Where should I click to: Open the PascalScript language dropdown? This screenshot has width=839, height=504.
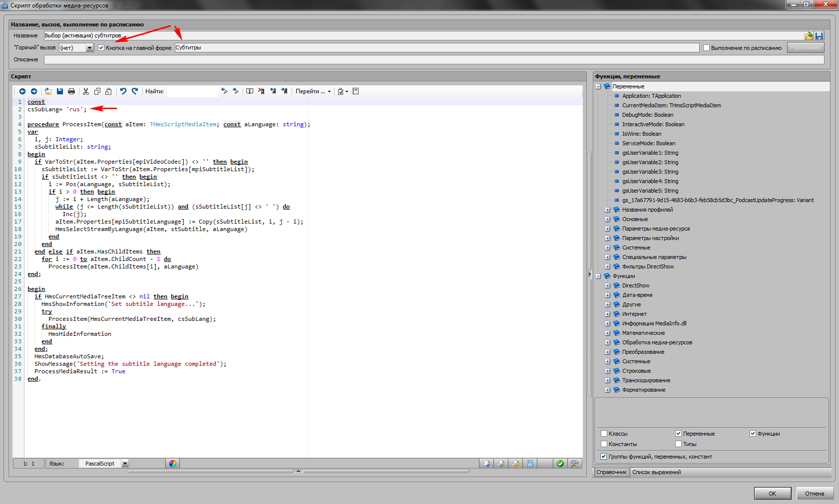tap(125, 464)
